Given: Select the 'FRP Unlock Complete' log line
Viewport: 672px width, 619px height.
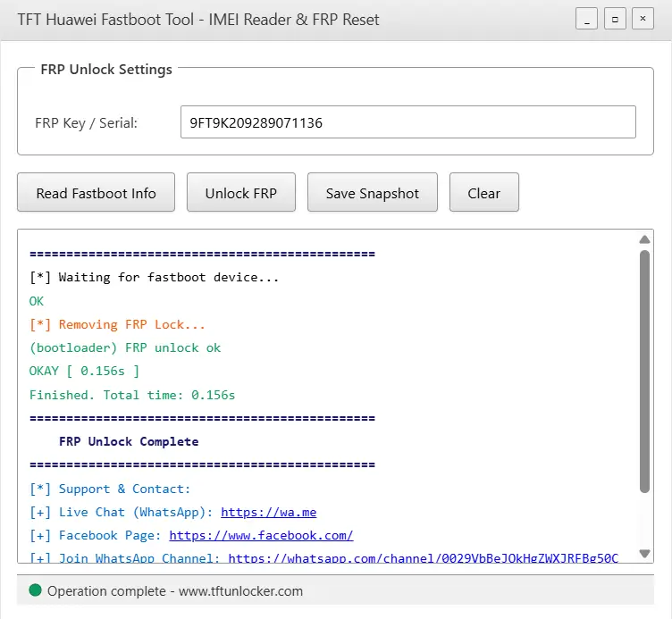Looking at the screenshot, I should [129, 441].
